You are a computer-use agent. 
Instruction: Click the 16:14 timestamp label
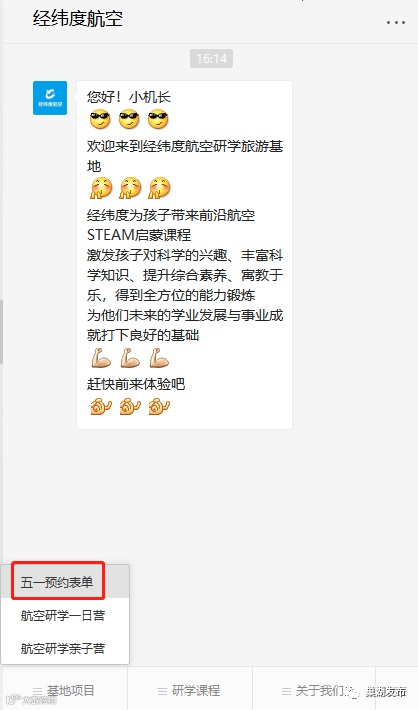[211, 58]
